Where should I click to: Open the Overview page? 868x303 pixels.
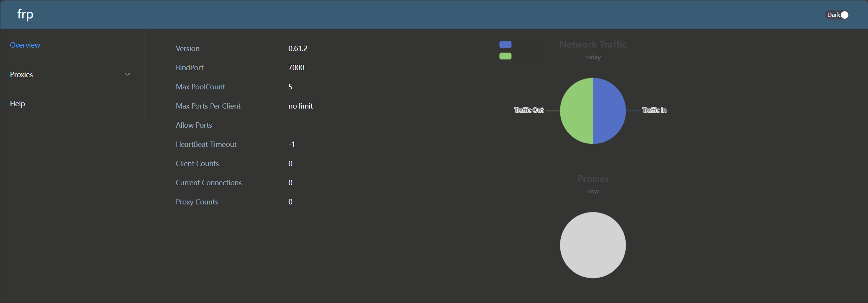25,45
